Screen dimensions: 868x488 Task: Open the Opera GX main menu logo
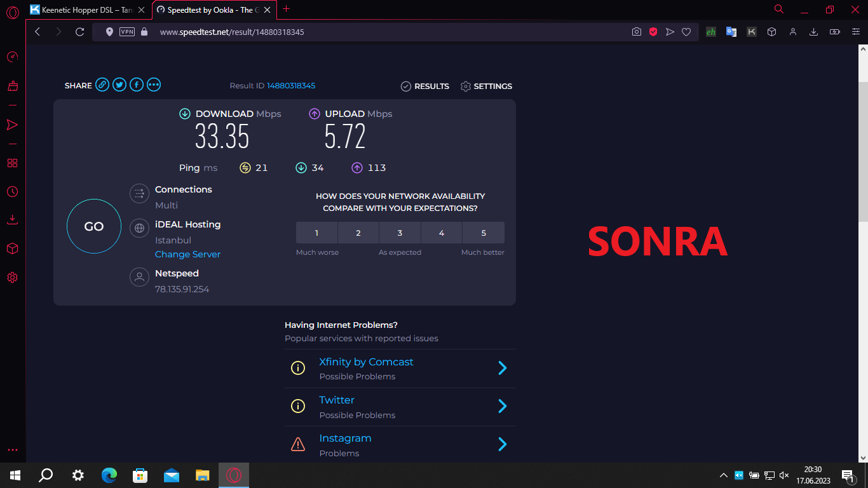(12, 12)
